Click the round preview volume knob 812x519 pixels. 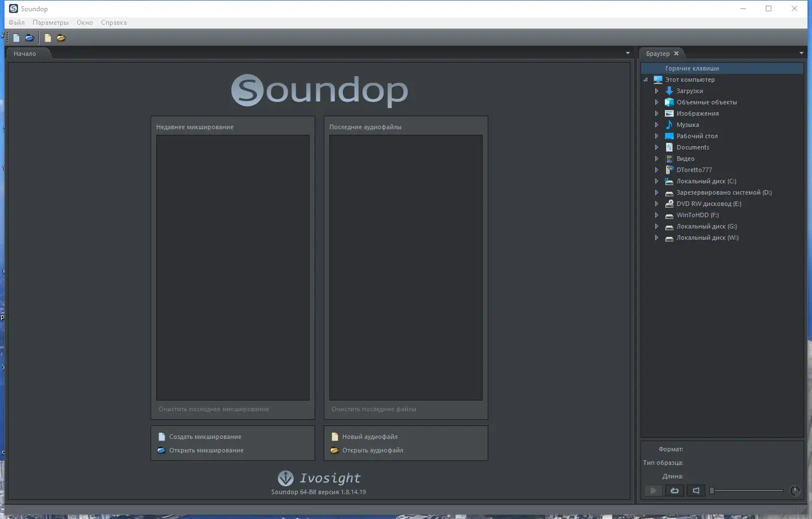795,491
